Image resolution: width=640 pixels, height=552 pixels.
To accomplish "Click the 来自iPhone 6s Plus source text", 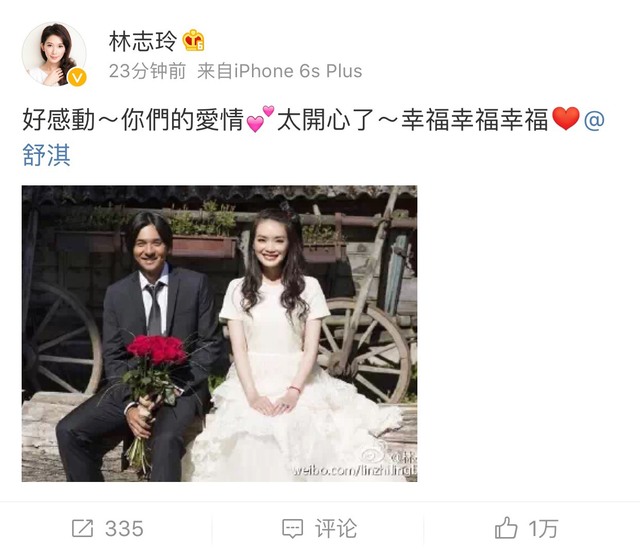I will click(280, 71).
